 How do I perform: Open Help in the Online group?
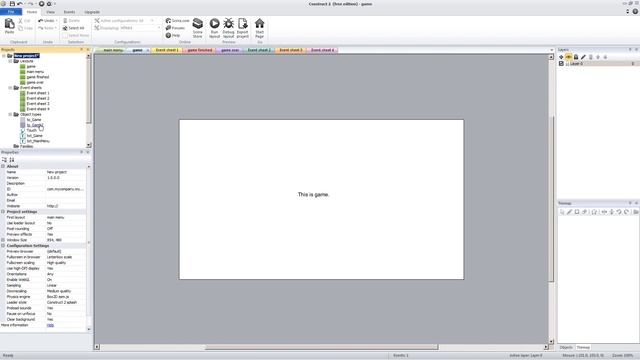(173, 36)
